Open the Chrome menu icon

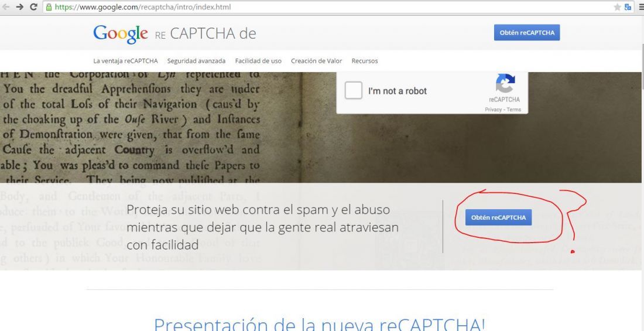(641, 7)
